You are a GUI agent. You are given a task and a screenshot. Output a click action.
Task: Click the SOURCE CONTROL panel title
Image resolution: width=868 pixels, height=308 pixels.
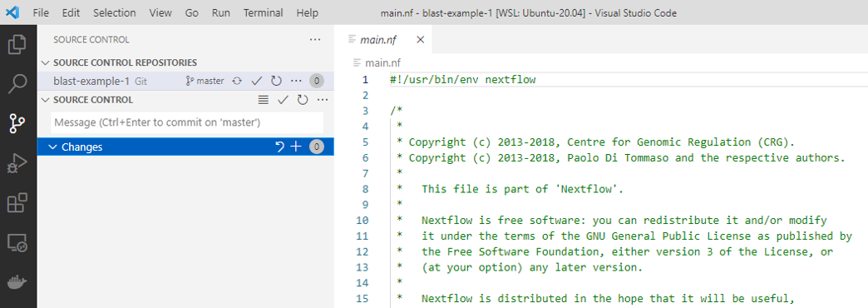pyautogui.click(x=91, y=40)
